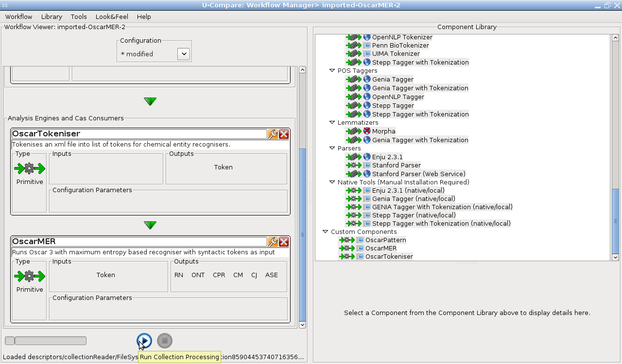Click the OscarTokeniser primitive type gear icon

coord(30,169)
